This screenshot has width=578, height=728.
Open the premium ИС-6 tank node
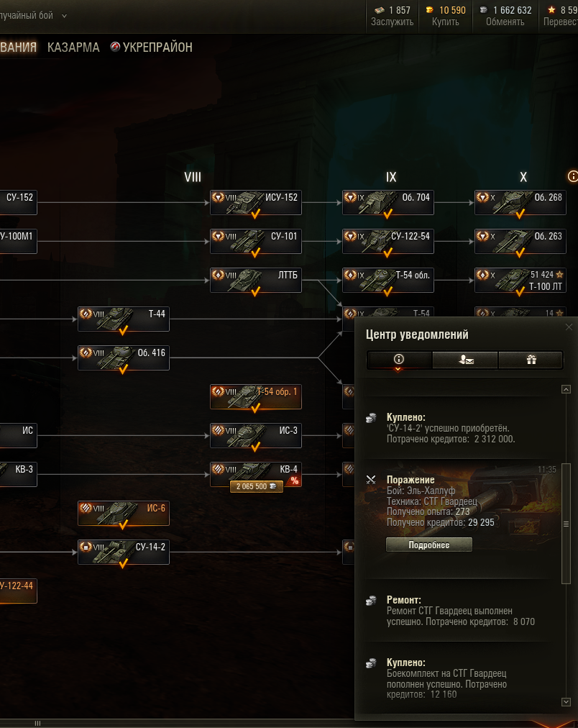(124, 514)
